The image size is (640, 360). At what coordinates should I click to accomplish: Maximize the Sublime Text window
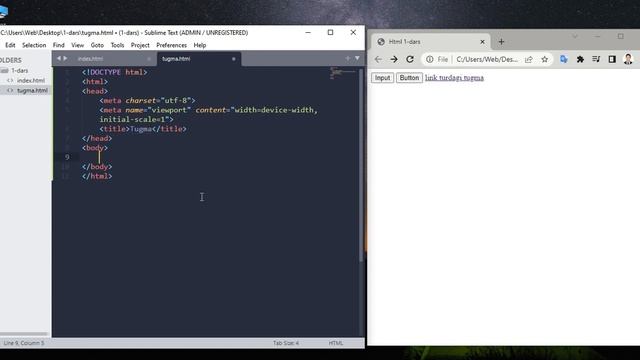pyautogui.click(x=330, y=32)
